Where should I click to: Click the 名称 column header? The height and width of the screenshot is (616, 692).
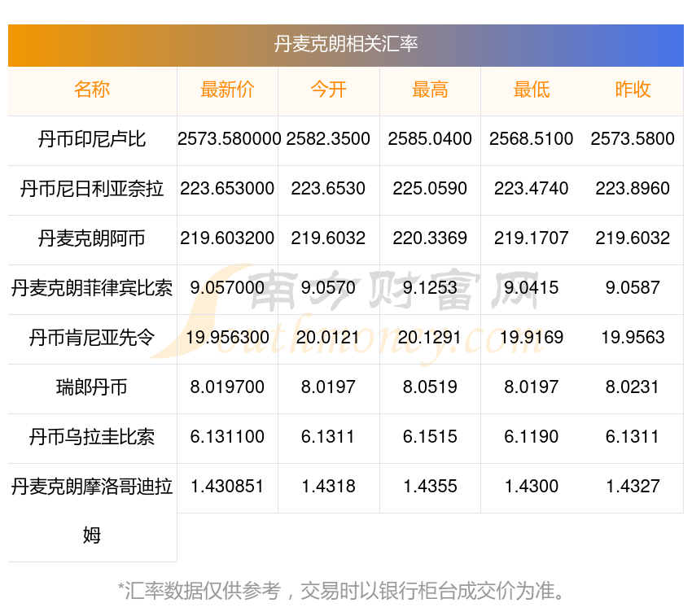pyautogui.click(x=92, y=90)
